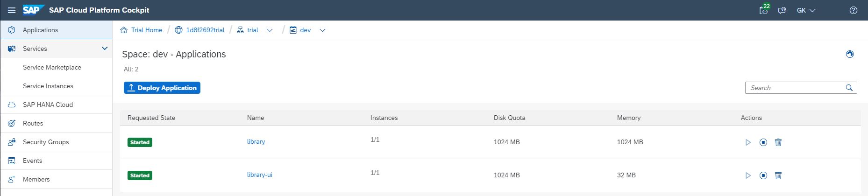Collapse the Services menu chevron

click(x=105, y=49)
